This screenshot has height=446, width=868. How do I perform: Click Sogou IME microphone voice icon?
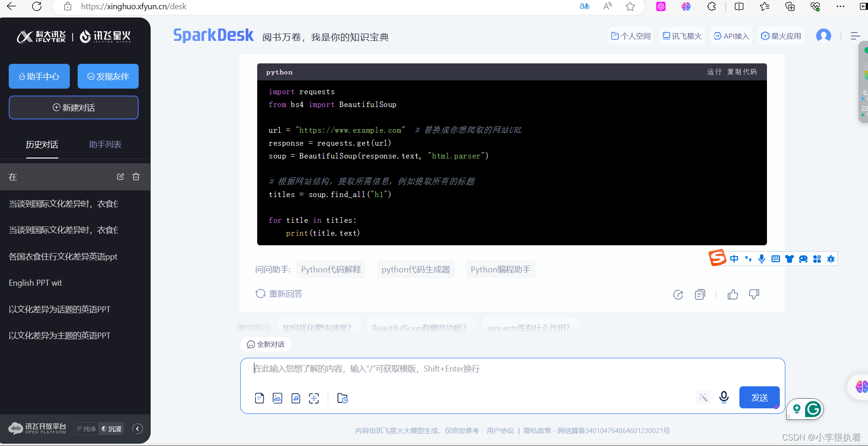point(762,259)
